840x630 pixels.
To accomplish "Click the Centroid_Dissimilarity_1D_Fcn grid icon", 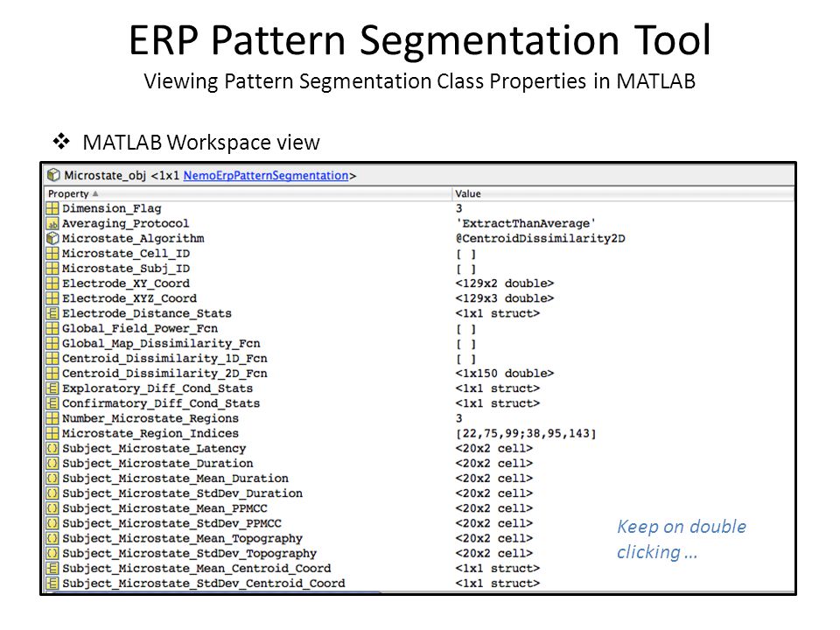I will coord(52,359).
